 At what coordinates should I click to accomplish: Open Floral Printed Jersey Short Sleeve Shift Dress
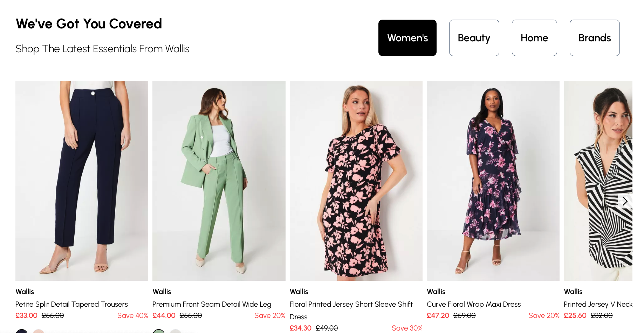pos(351,304)
